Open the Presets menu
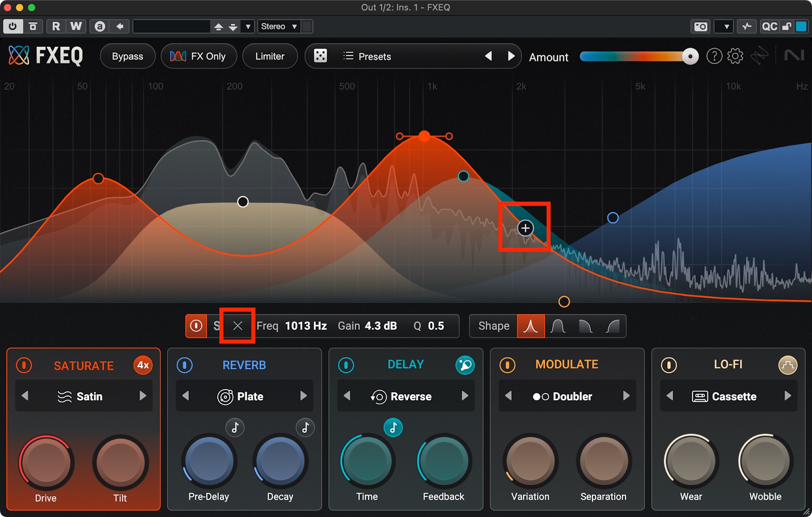 [367, 56]
